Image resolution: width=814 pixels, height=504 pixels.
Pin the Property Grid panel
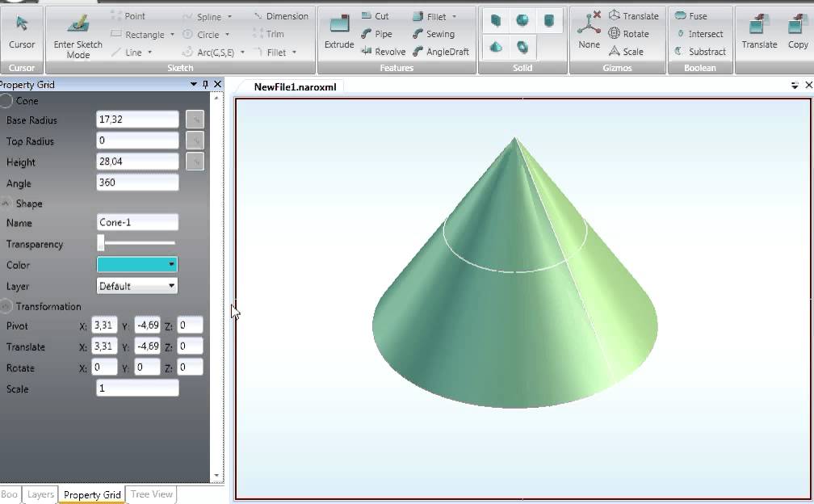pos(206,84)
